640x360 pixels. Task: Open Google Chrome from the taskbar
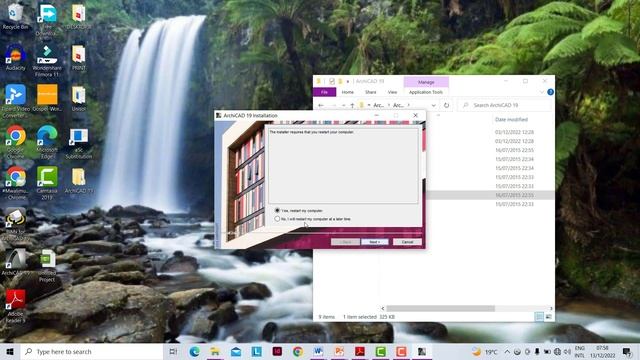click(x=298, y=351)
